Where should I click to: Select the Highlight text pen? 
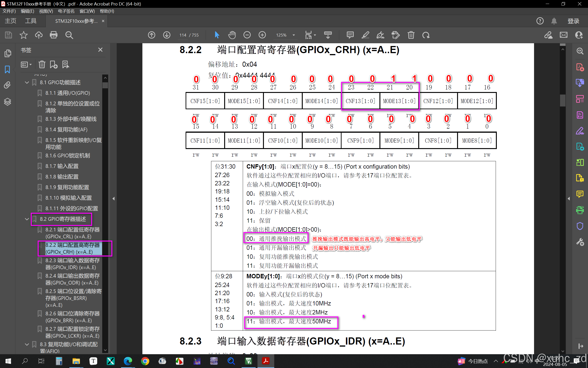365,35
